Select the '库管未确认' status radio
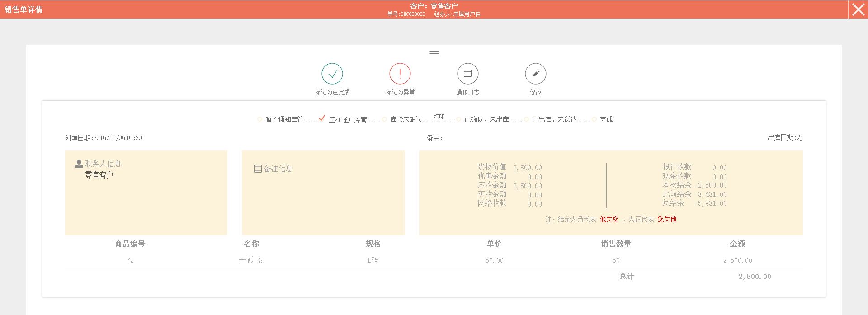Image resolution: width=868 pixels, height=315 pixels. (385, 119)
